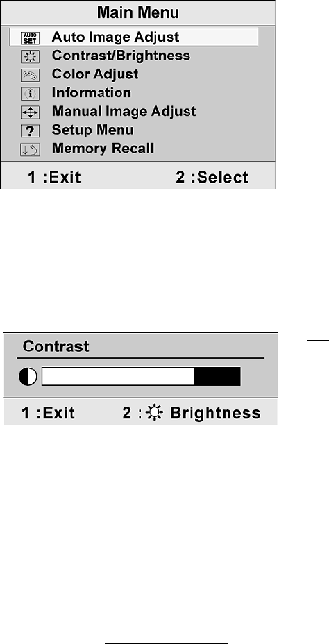Viewport: 329px width, 644px height.
Task: Click '2 :Select' in Main Menu footer
Action: click(x=212, y=178)
